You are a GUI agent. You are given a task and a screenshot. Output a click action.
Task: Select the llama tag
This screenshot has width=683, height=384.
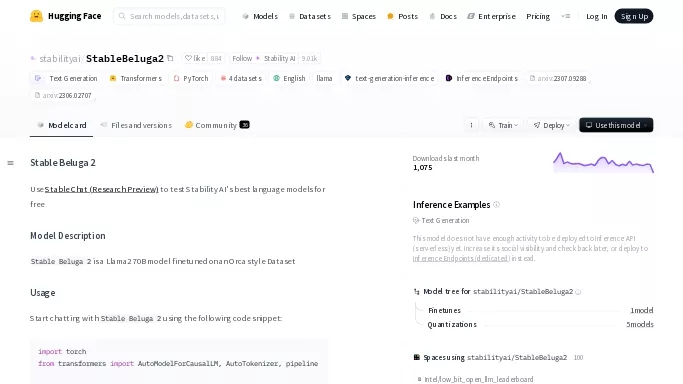click(325, 78)
